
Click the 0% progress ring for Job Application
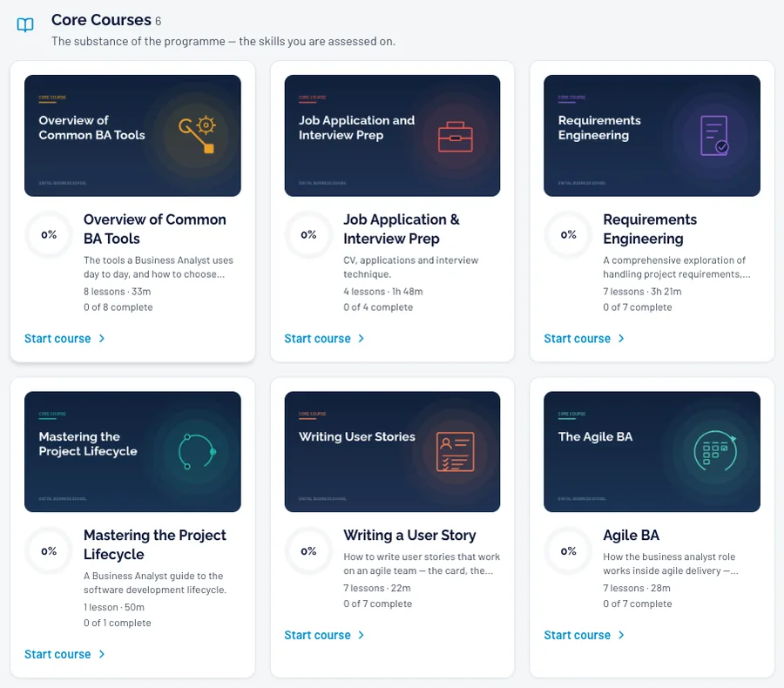[x=308, y=234]
